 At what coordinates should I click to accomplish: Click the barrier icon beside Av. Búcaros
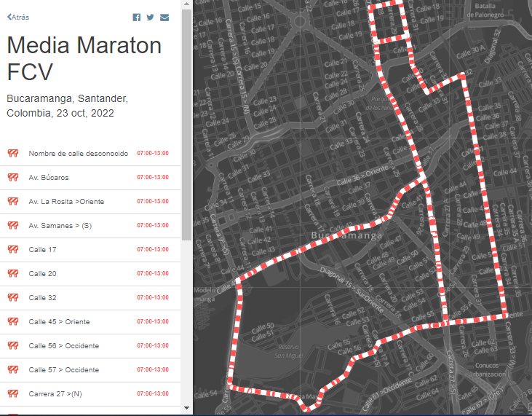(13, 177)
